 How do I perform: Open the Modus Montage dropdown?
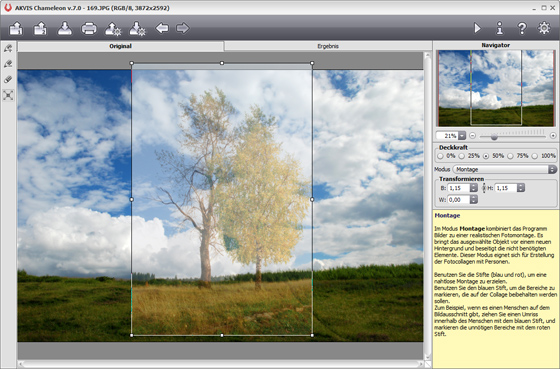tap(505, 169)
